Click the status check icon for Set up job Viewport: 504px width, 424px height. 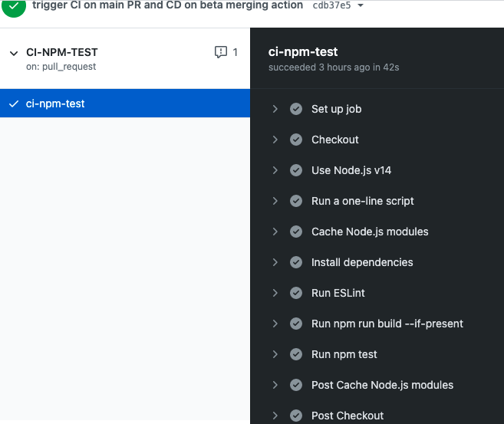pos(296,109)
